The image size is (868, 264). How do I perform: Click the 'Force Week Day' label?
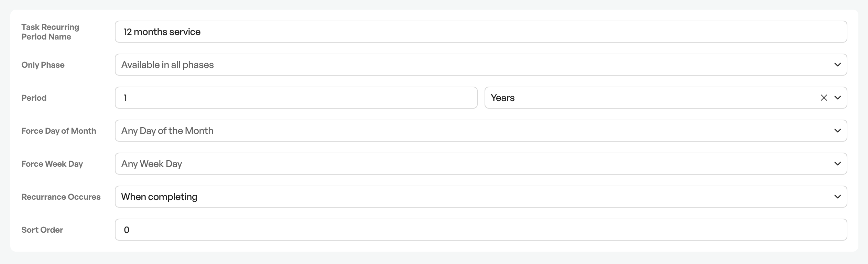click(x=52, y=164)
